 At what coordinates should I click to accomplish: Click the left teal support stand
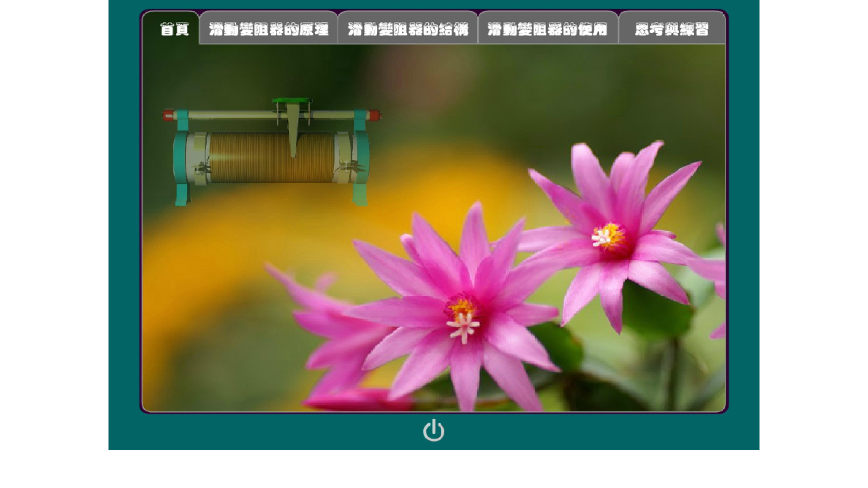(181, 157)
